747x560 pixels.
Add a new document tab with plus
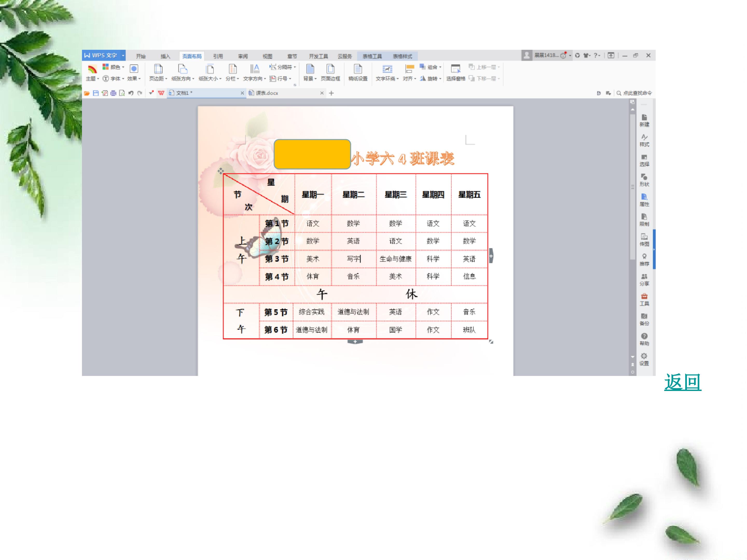[x=331, y=93]
